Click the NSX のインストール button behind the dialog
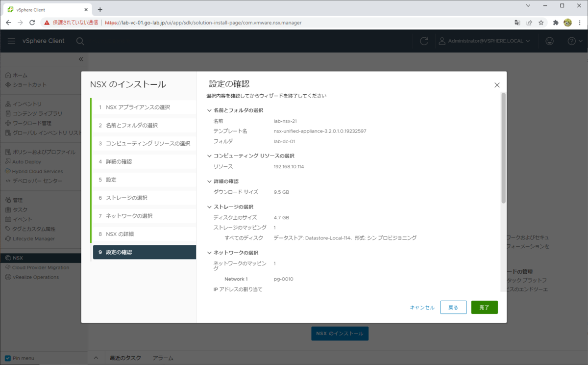The image size is (588, 365). coord(340,334)
